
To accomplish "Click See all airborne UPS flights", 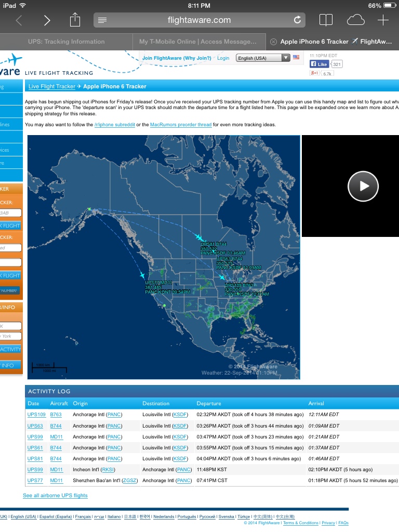I will point(55,495).
